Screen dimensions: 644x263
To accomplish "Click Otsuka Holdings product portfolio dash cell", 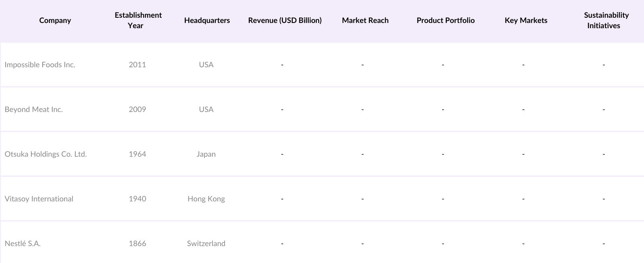I will tap(443, 154).
